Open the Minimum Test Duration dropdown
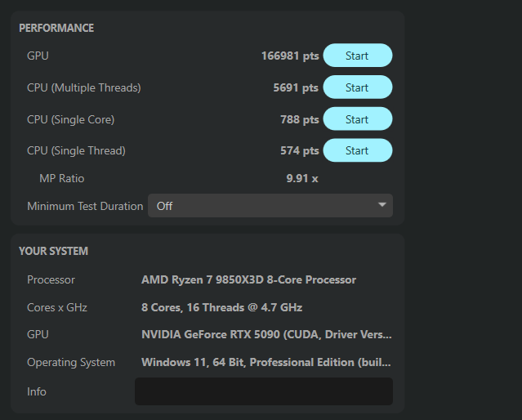Viewport: 522px width, 420px height. [270, 206]
